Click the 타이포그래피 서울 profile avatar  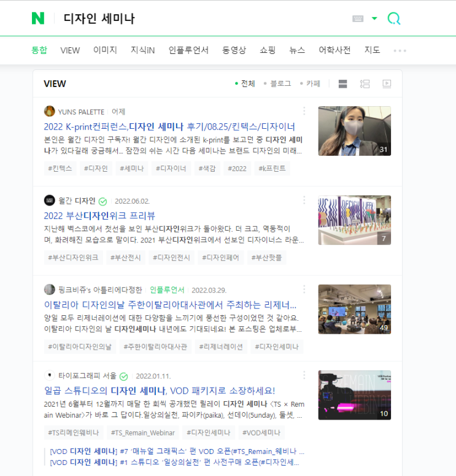(50, 375)
